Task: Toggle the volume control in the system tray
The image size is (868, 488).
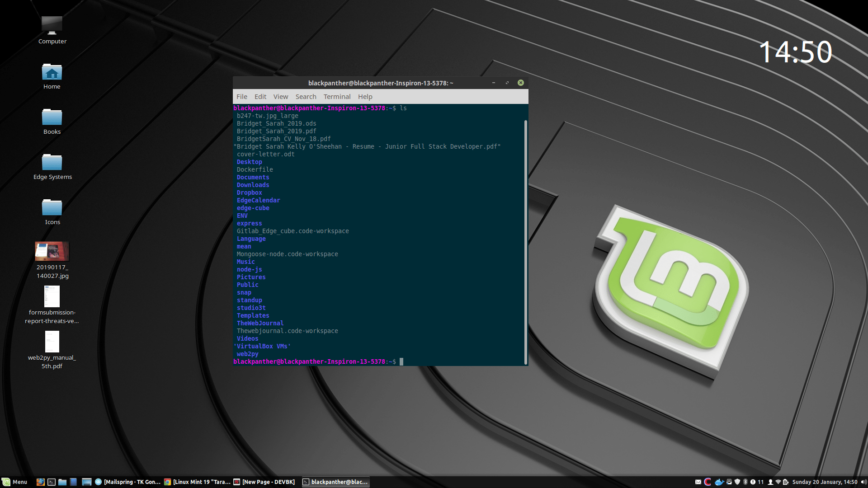Action: 863,482
